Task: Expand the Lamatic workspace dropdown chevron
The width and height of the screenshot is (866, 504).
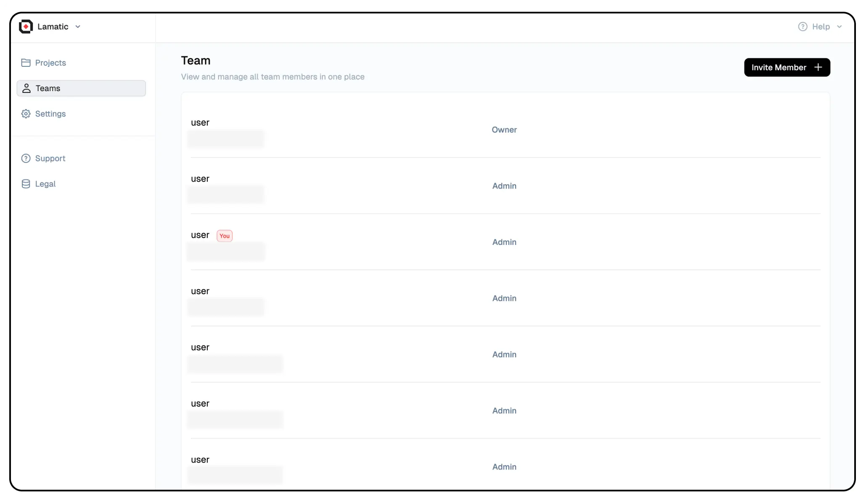Action: pyautogui.click(x=78, y=26)
